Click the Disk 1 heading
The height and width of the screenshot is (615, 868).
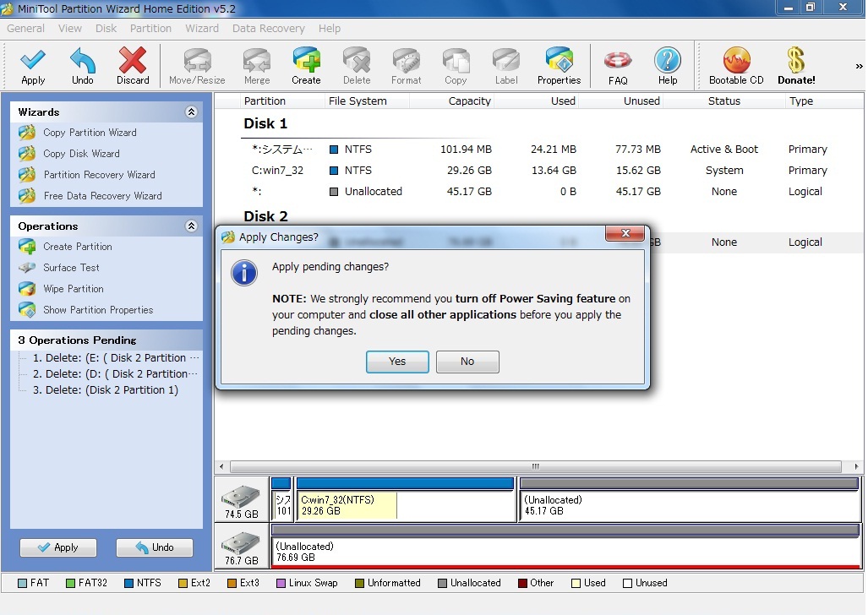[265, 123]
